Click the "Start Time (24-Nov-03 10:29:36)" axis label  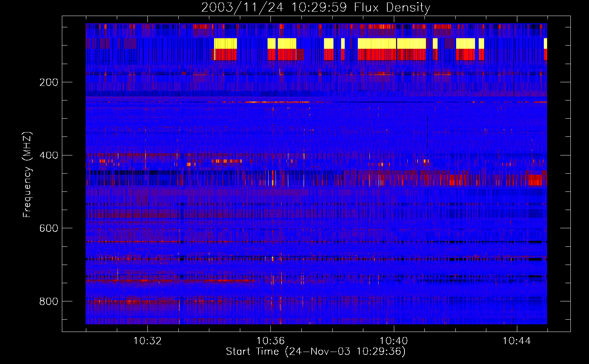pyautogui.click(x=316, y=352)
